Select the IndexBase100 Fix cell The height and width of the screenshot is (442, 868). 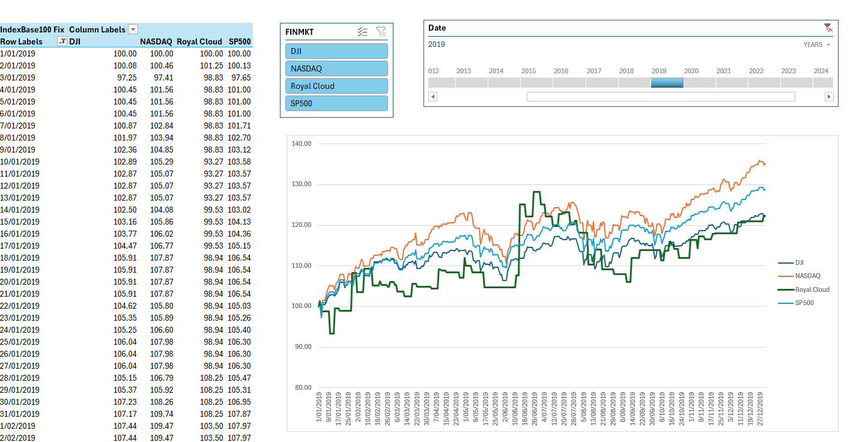click(x=32, y=29)
